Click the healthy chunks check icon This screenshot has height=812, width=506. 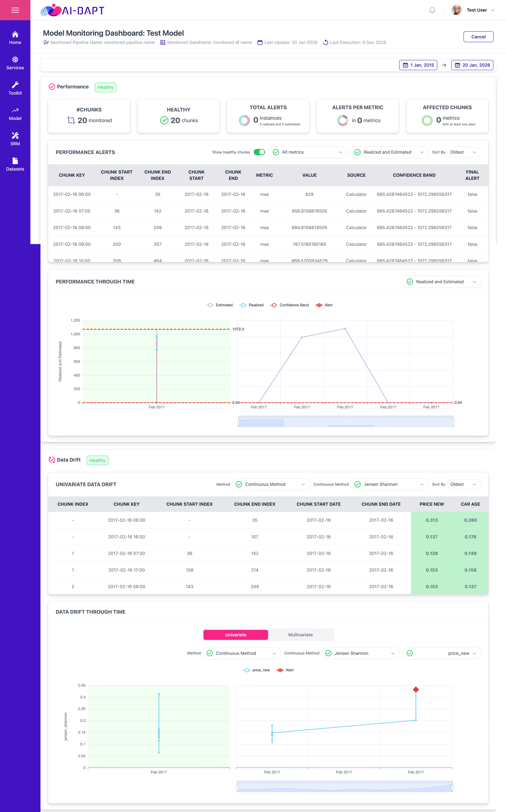pos(164,120)
